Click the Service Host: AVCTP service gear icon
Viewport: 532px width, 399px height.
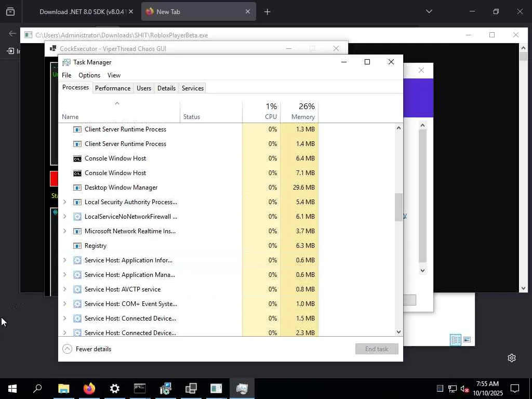click(77, 289)
